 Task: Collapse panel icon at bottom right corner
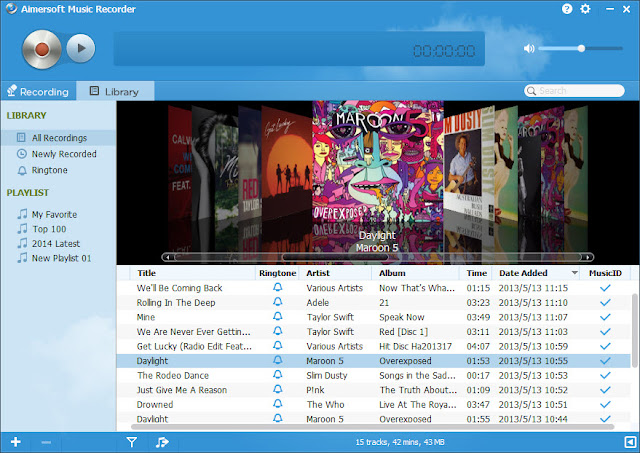coord(630,442)
